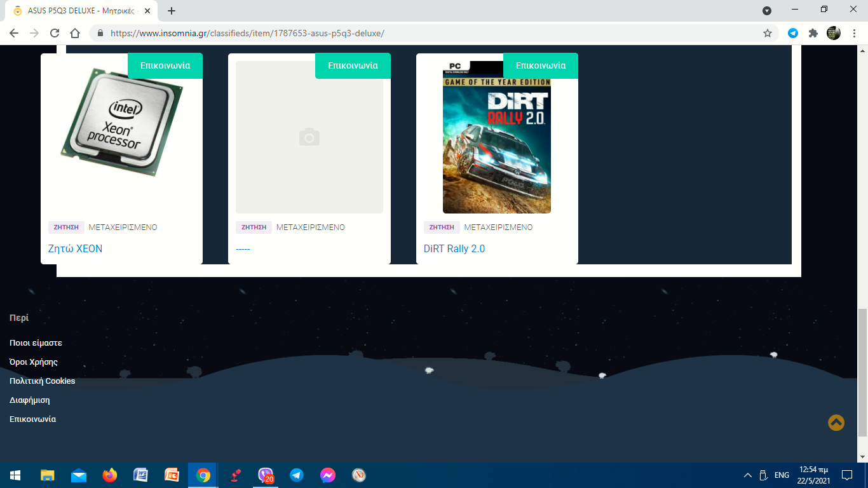Bookmark this page with the star icon
The height and width of the screenshot is (488, 868).
coord(767,33)
